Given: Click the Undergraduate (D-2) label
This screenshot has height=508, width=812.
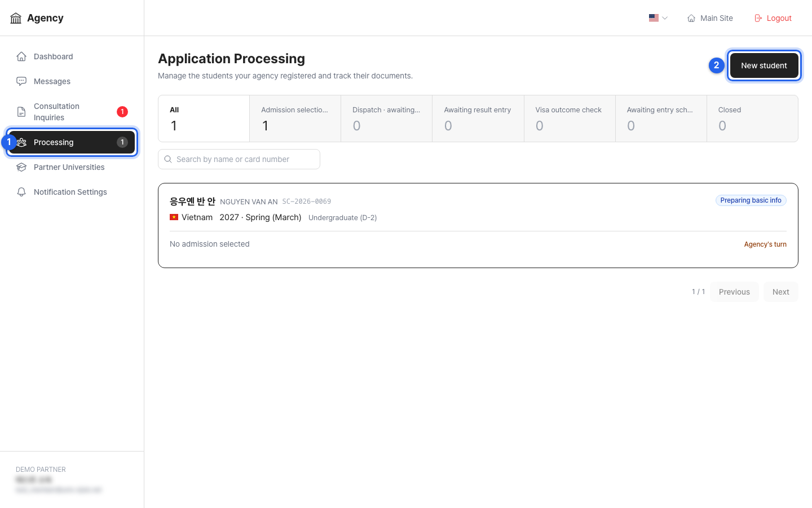Looking at the screenshot, I should (x=343, y=218).
